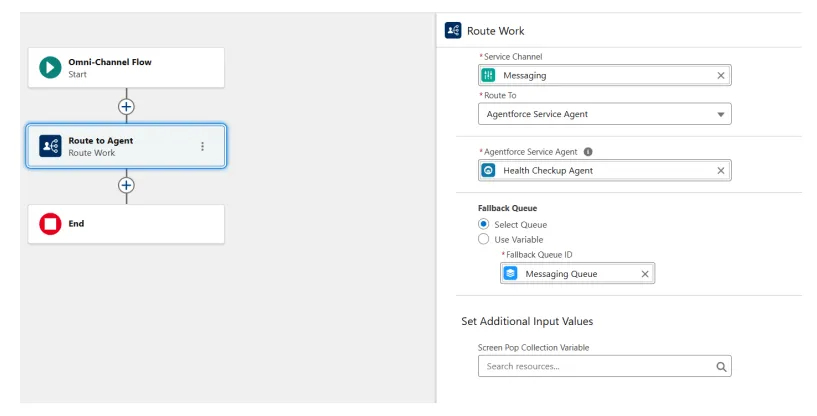Click the info icon beside Agentforce Service Agent

(x=588, y=152)
